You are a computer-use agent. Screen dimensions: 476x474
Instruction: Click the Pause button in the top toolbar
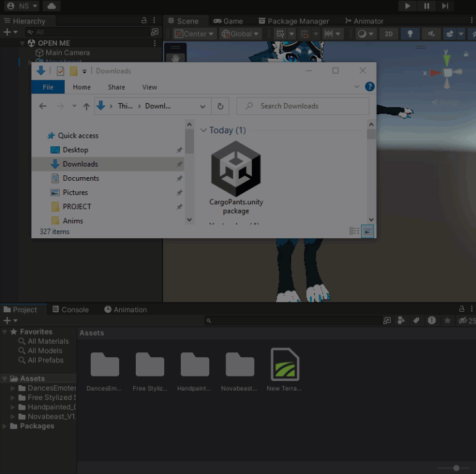click(427, 6)
